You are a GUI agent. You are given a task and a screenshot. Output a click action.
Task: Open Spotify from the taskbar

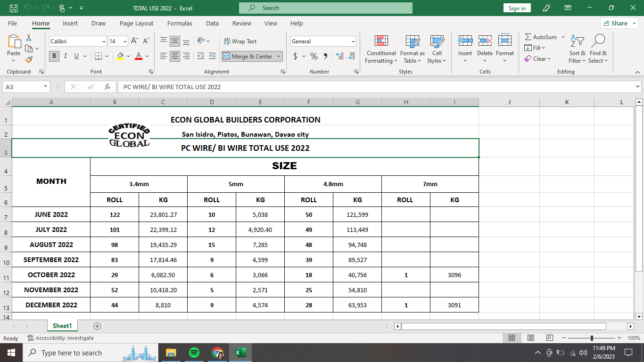pos(194,353)
